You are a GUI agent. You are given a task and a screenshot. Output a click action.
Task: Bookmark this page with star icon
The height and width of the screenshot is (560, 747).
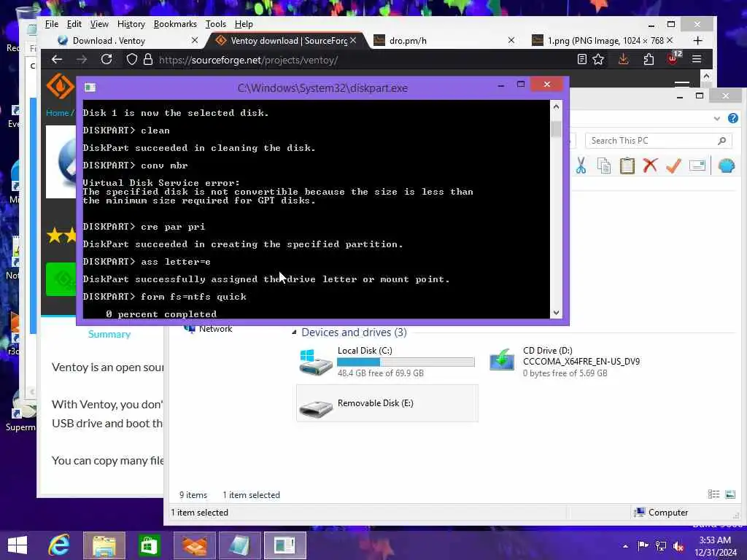(x=598, y=59)
